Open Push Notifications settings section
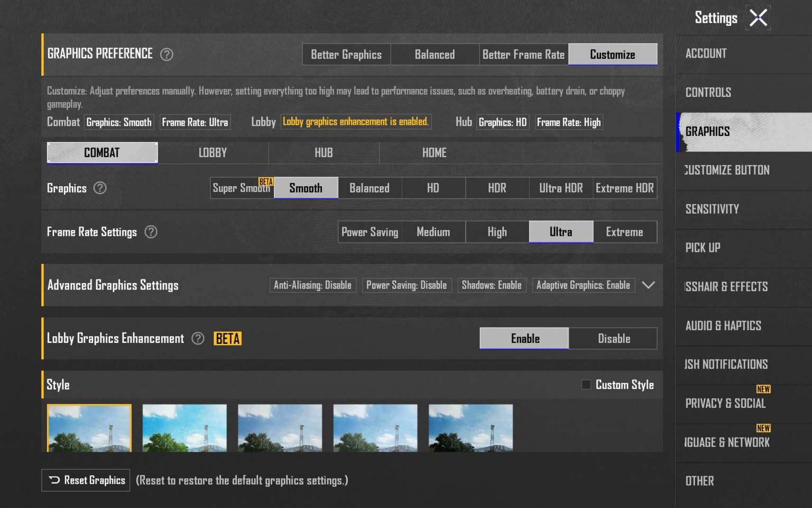 744,365
